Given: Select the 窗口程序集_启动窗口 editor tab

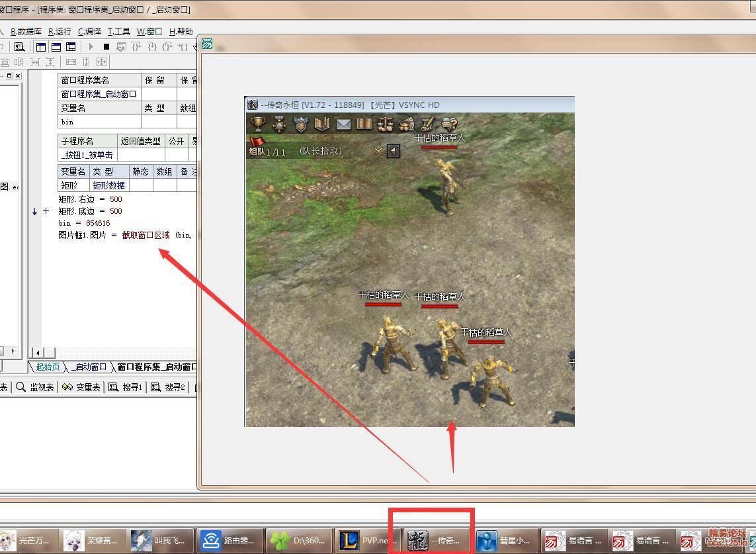Looking at the screenshot, I should point(157,367).
